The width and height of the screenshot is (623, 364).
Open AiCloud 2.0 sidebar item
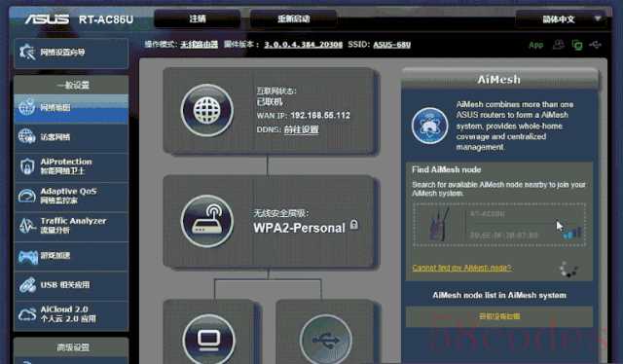(71, 314)
